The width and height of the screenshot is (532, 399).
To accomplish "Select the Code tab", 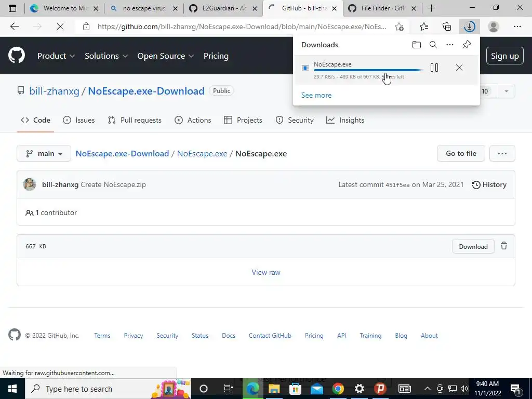I will pos(36,120).
